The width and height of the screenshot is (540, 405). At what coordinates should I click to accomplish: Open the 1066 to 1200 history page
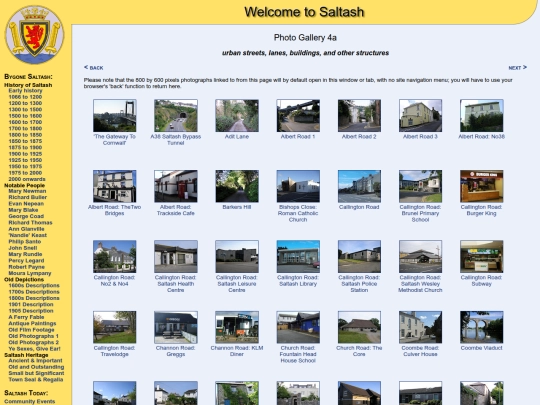click(25, 97)
